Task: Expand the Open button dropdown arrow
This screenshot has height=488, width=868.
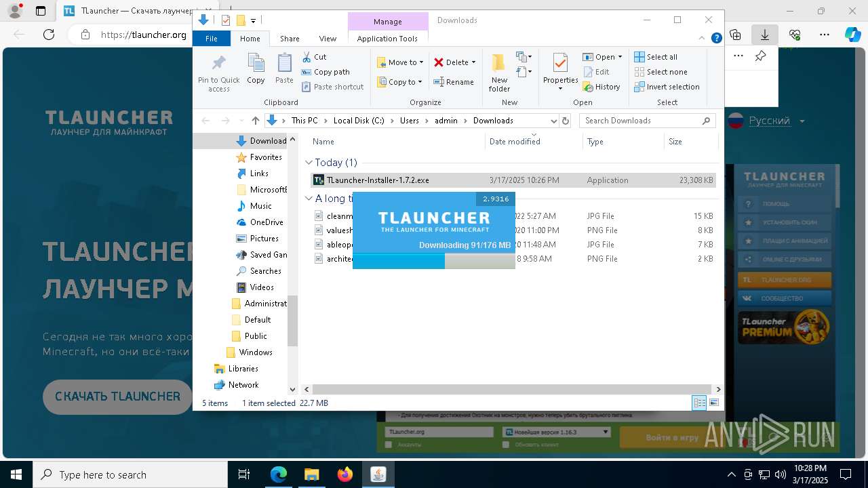Action: 620,57
